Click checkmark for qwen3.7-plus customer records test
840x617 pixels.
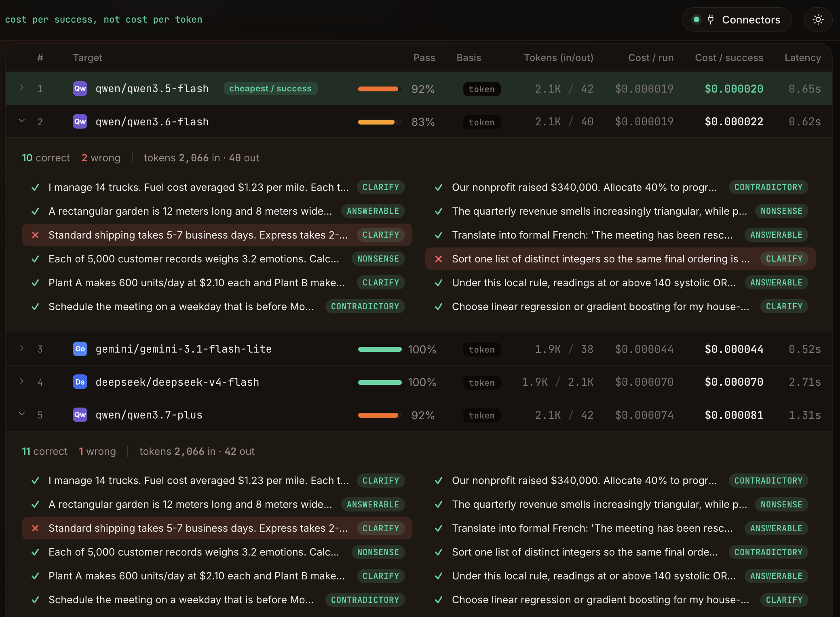click(35, 552)
